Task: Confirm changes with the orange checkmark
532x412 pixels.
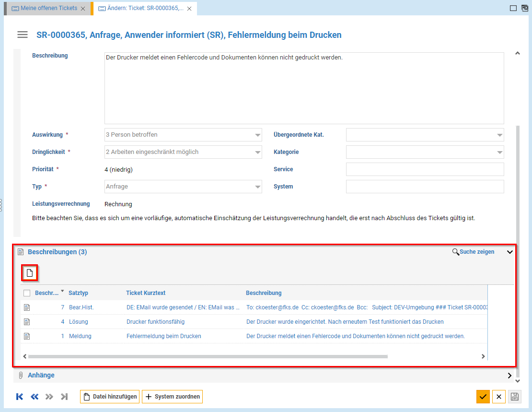Action: [x=483, y=397]
